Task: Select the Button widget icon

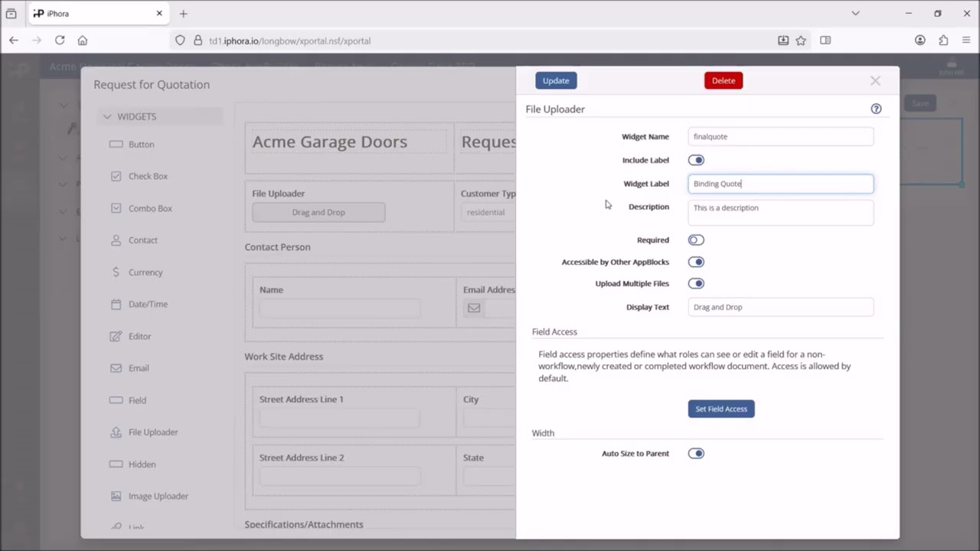Action: tap(116, 144)
